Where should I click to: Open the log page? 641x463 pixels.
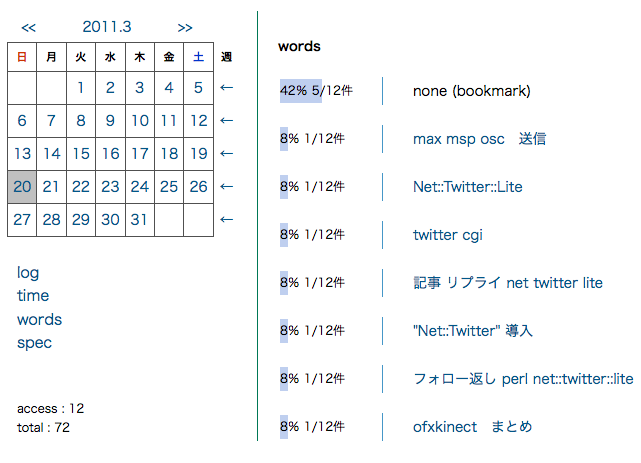click(x=28, y=272)
